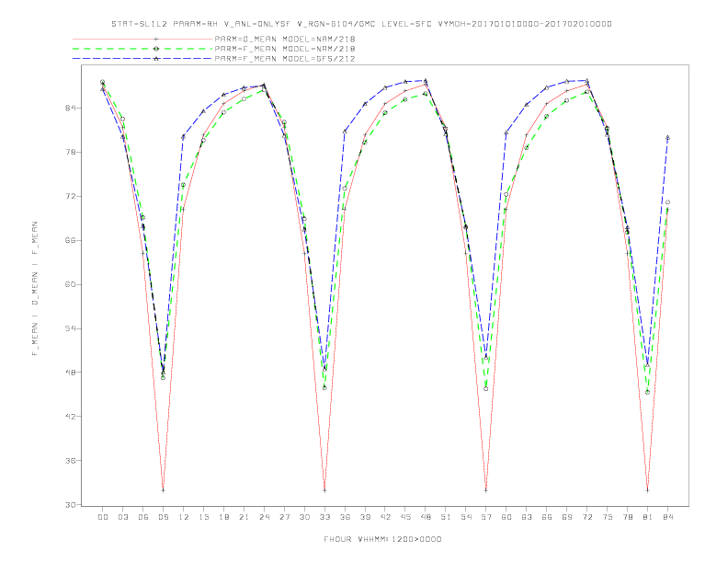Click y-axis tick label 60
Viewport: 728px width, 563px height.
[73, 284]
